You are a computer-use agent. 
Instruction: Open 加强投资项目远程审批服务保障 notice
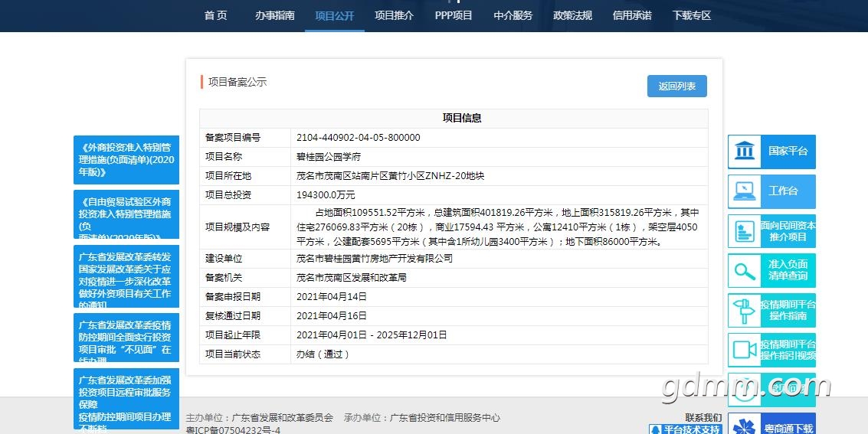tap(126, 399)
